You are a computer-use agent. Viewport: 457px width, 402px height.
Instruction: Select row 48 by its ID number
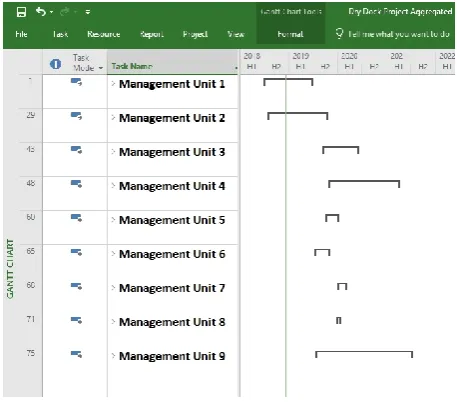coord(31,183)
